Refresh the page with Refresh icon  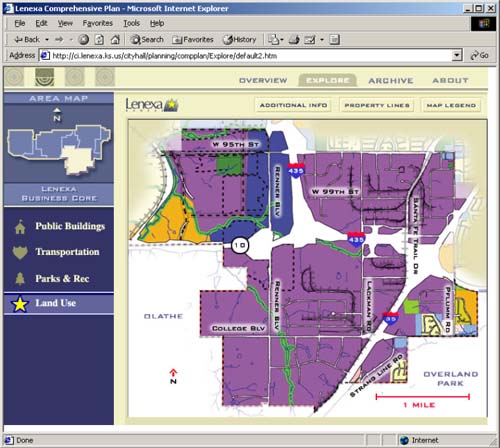click(99, 40)
